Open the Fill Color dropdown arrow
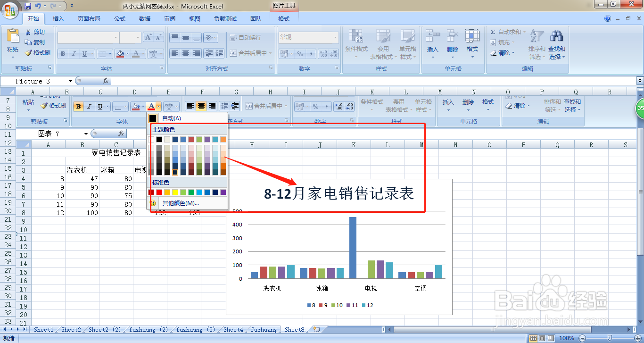Screen dimensions: 644x343 tap(126, 53)
